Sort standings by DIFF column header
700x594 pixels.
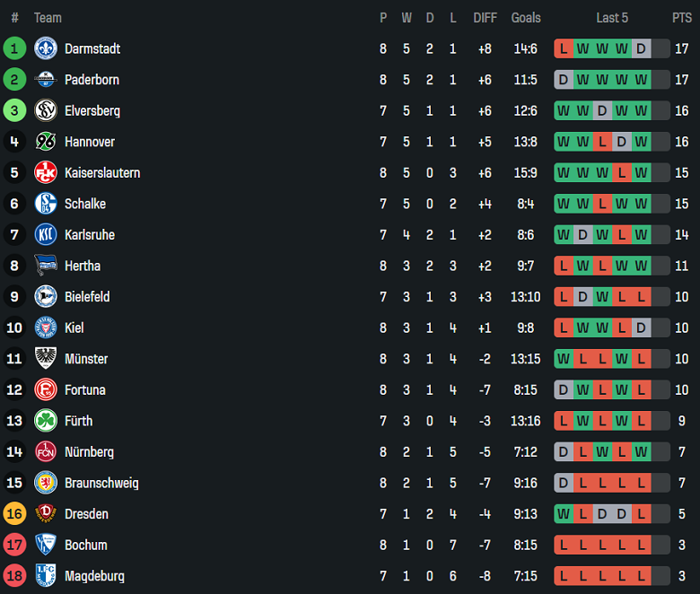pos(485,18)
